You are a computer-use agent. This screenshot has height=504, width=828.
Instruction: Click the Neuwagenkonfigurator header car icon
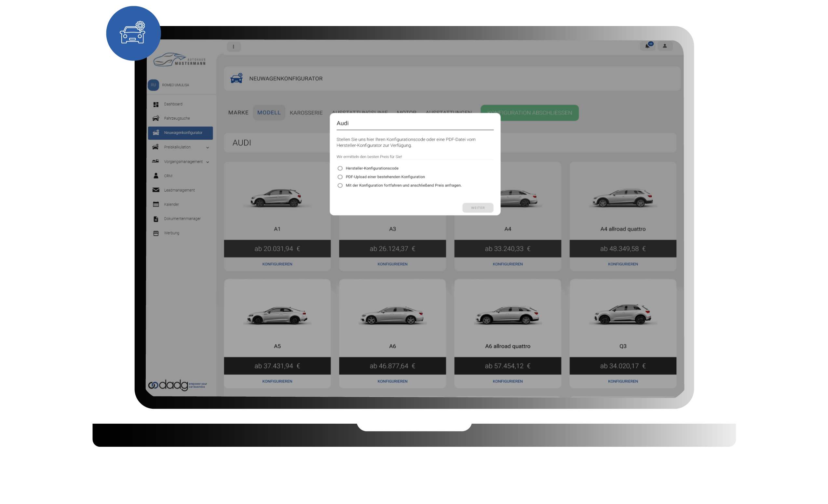click(237, 79)
